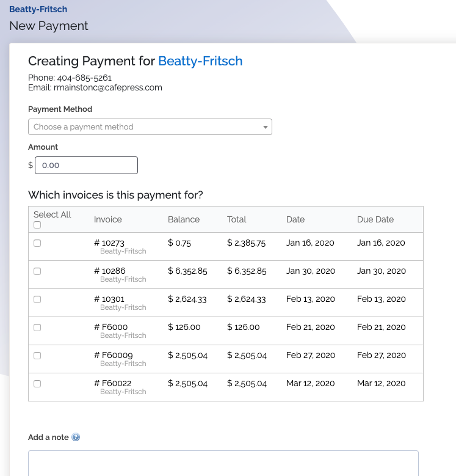Click date Feb 13, 2020 in Date column
Image resolution: width=456 pixels, height=476 pixels.
click(311, 299)
